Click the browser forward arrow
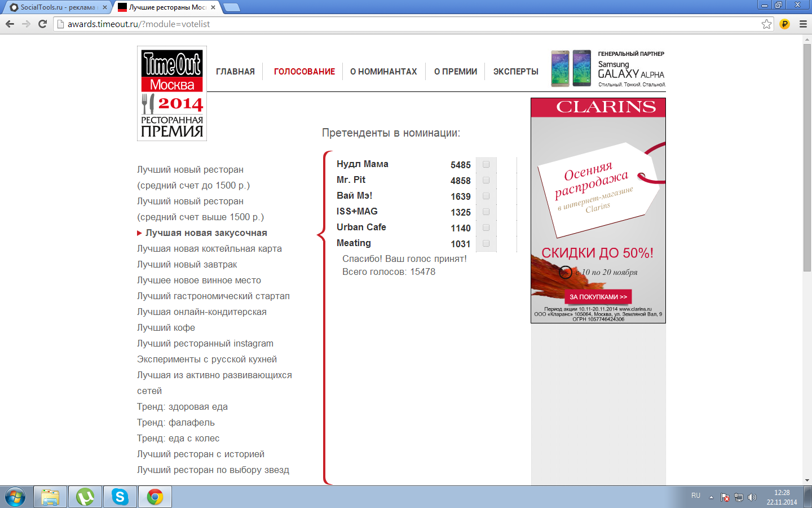Image resolution: width=812 pixels, height=508 pixels. [x=26, y=24]
